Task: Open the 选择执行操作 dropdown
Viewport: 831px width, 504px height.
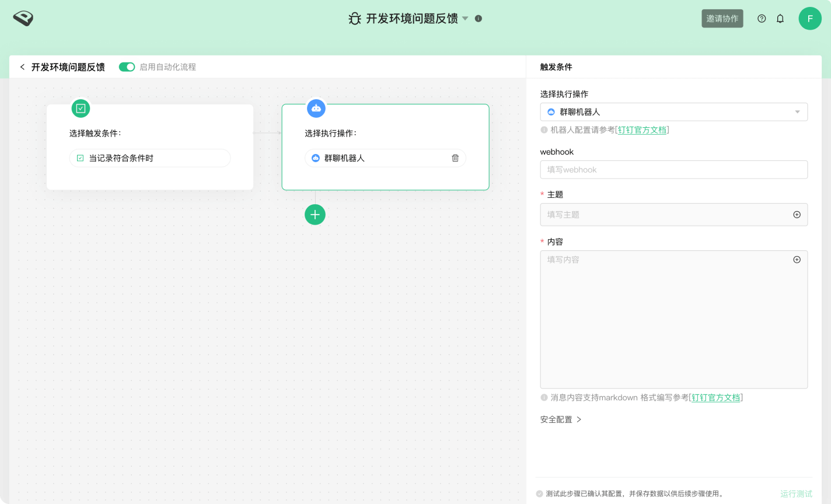Action: [673, 112]
